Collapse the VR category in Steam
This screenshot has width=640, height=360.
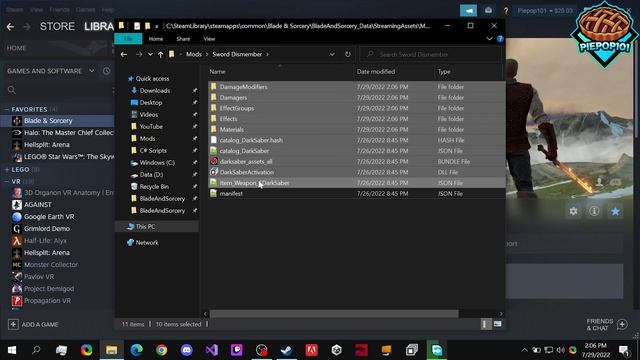(7, 181)
